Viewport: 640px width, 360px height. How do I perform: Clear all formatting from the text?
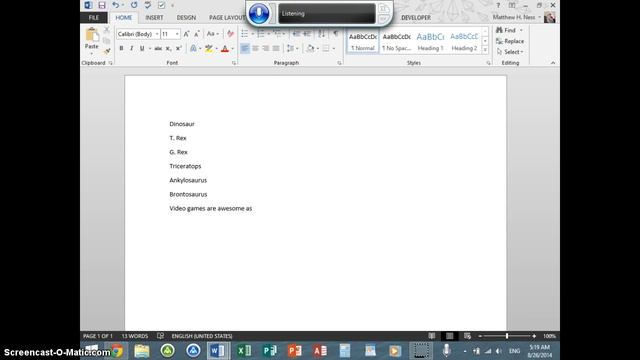pos(231,34)
